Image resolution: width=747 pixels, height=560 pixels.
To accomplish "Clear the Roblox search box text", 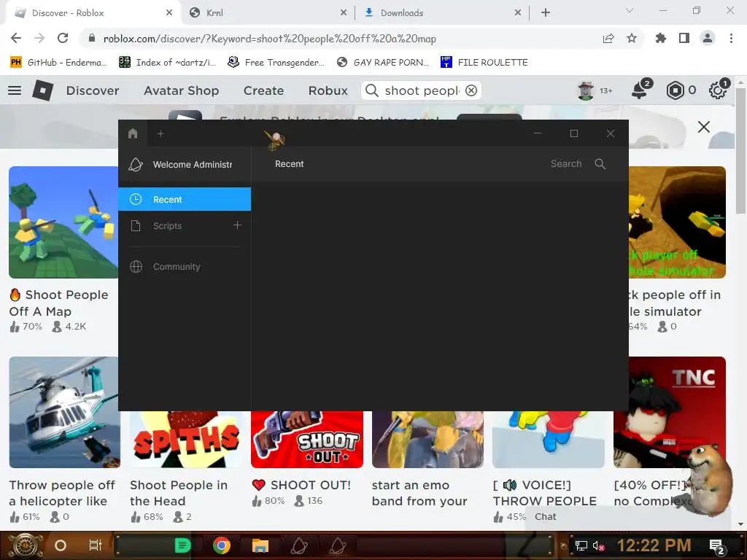I will [471, 90].
